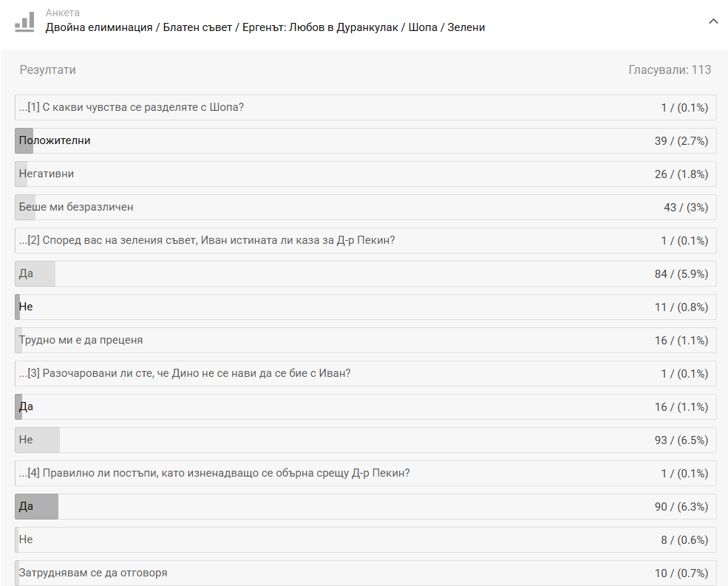Select Да with 16 votes
The width and height of the screenshot is (728, 586).
click(365, 406)
